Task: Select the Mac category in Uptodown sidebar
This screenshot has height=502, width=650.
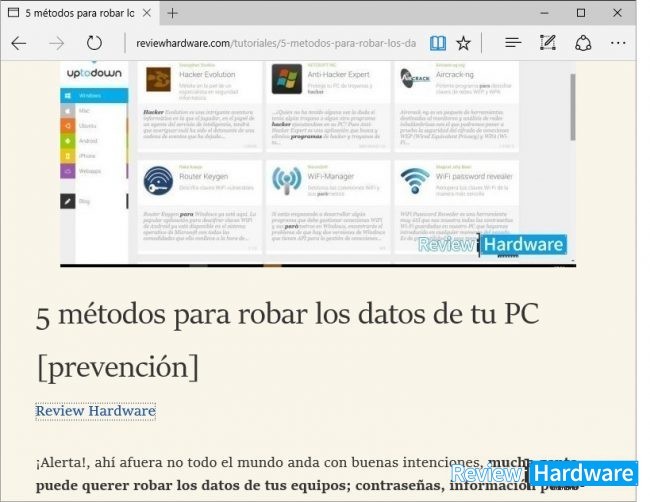Action: pyautogui.click(x=94, y=111)
